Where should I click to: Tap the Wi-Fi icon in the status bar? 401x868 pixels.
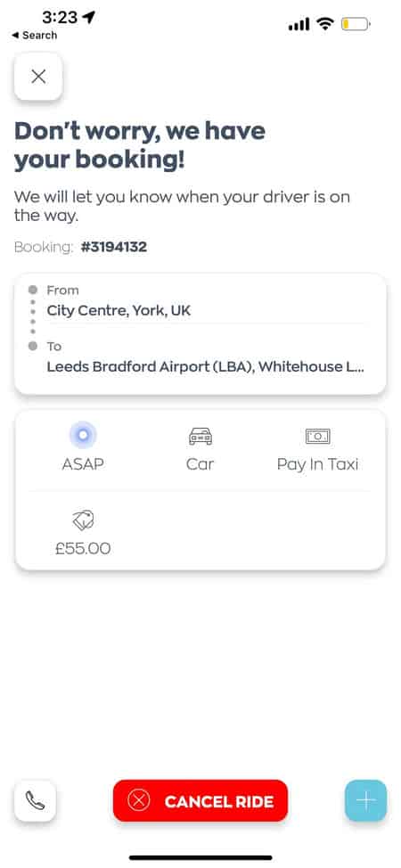[325, 24]
